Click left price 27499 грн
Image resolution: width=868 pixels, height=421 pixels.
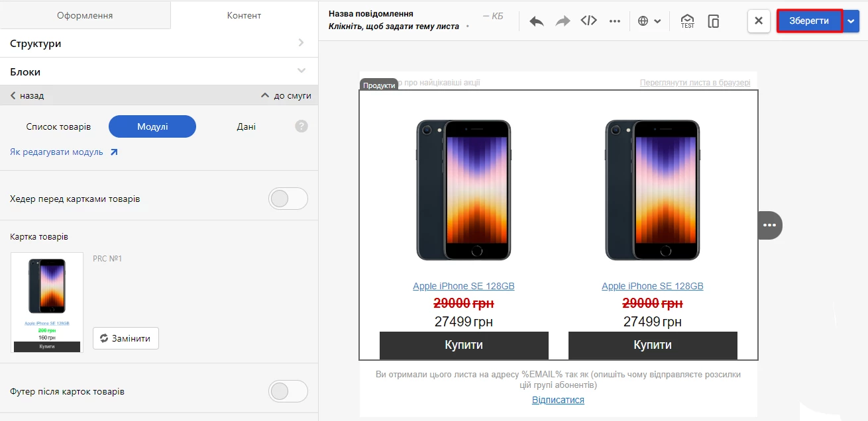(464, 322)
